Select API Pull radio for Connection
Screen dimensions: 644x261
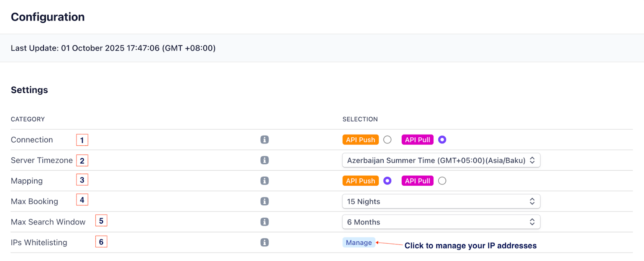pos(442,140)
